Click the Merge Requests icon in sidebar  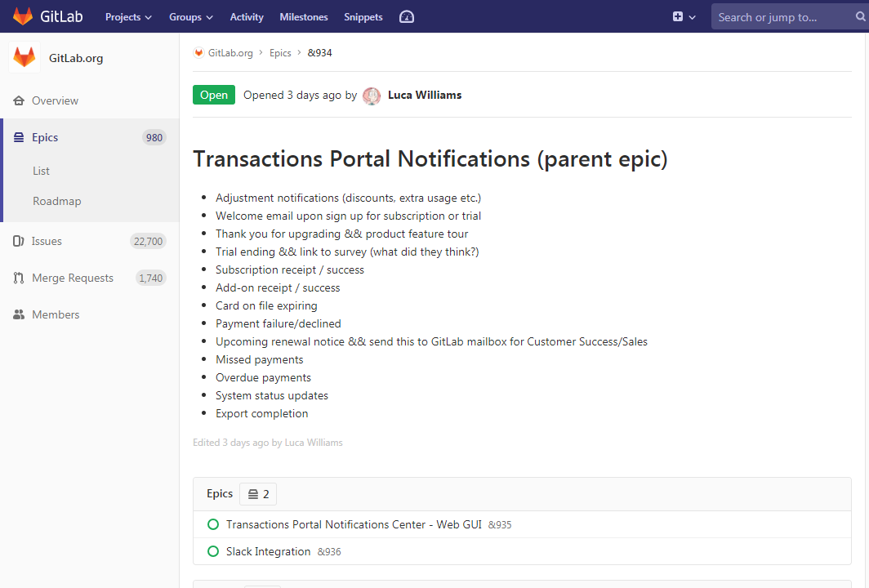click(19, 278)
